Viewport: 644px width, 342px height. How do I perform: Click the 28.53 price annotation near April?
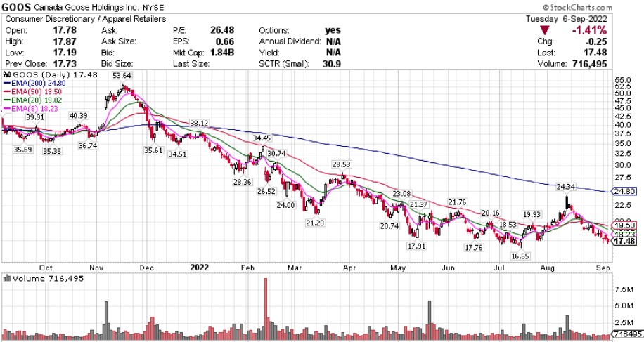[341, 164]
